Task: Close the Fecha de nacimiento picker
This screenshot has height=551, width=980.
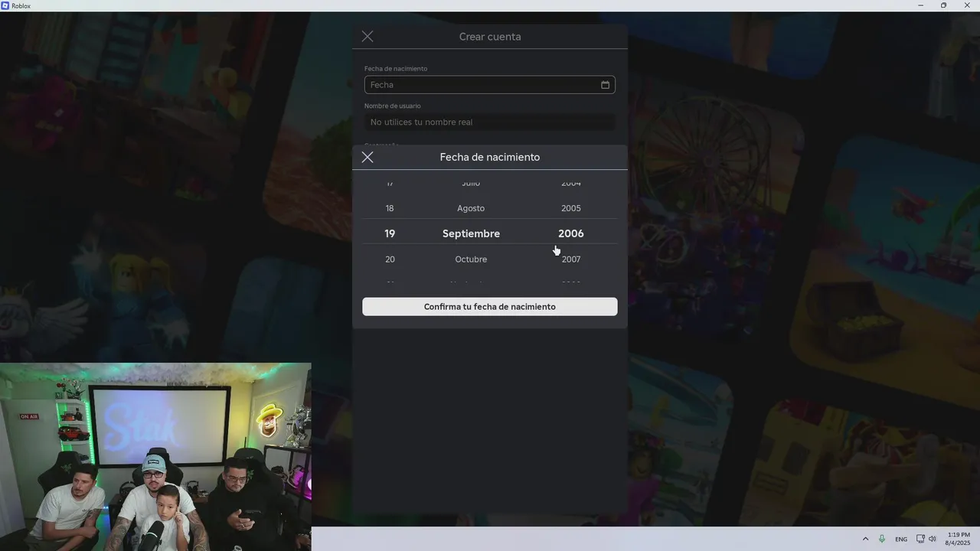Action: click(367, 157)
